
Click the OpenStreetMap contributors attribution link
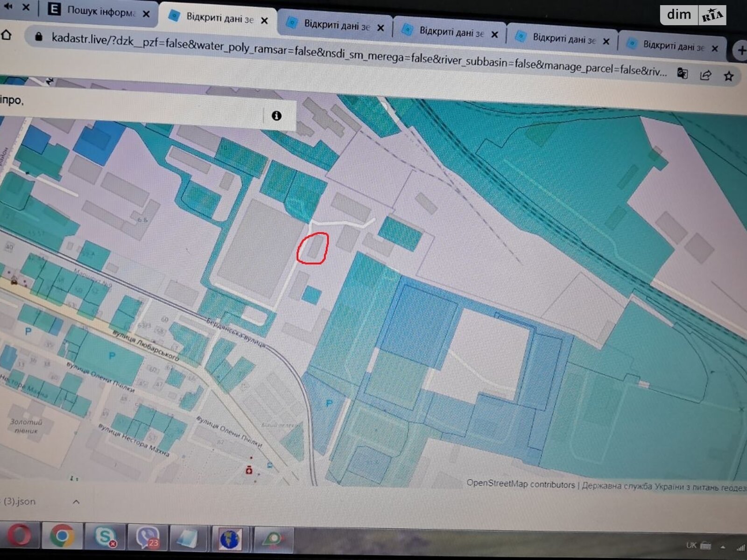(x=521, y=484)
